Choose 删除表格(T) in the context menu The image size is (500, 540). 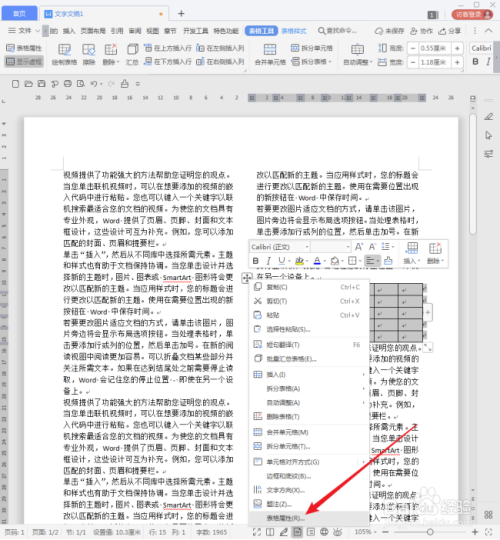coord(309,416)
